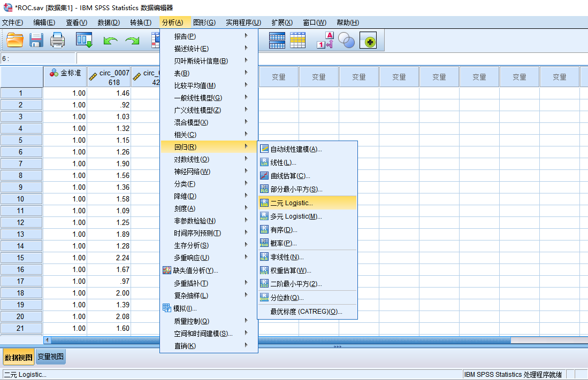The height and width of the screenshot is (380, 588).
Task: Click the yellow grid toolbar icon
Action: pos(298,40)
